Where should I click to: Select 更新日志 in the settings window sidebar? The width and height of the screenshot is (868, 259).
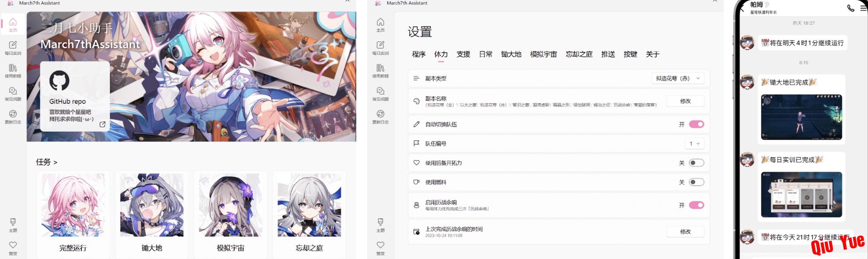(380, 117)
